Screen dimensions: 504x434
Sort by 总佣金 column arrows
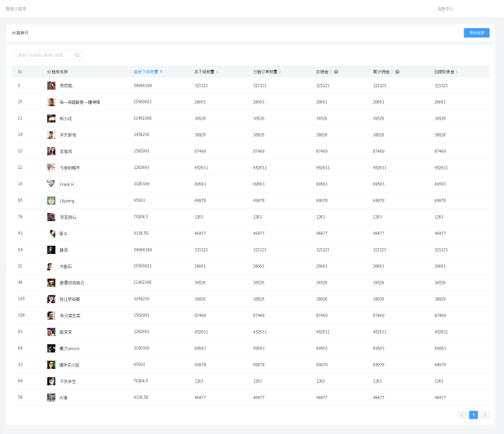point(331,72)
